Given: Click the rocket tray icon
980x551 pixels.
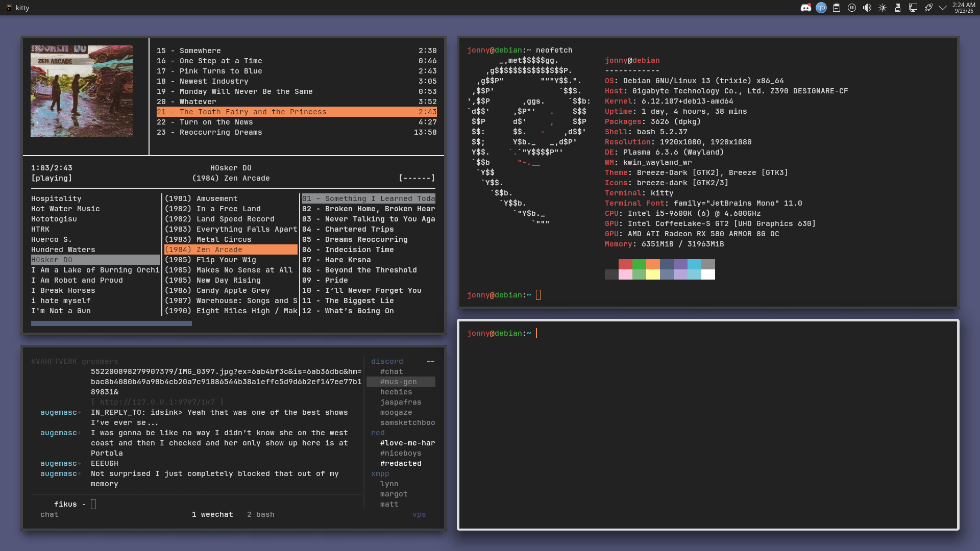Looking at the screenshot, I should pos(928,8).
